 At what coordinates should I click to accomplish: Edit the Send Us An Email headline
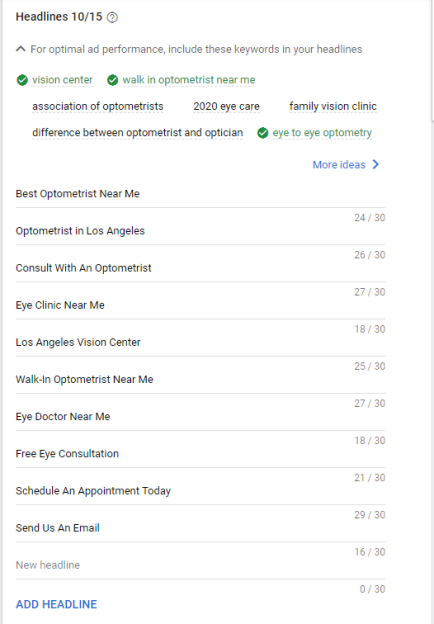(x=200, y=528)
